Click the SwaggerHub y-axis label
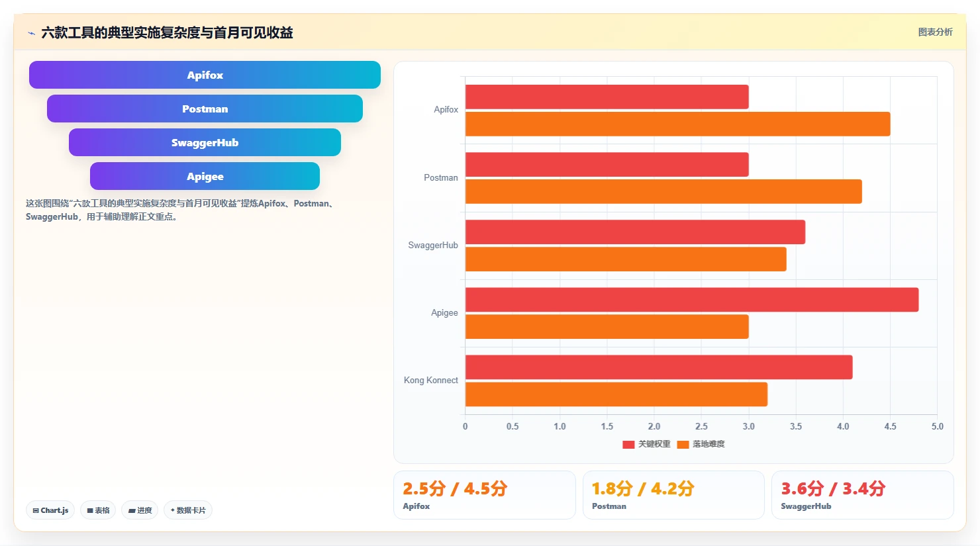The image size is (980, 546). (433, 245)
